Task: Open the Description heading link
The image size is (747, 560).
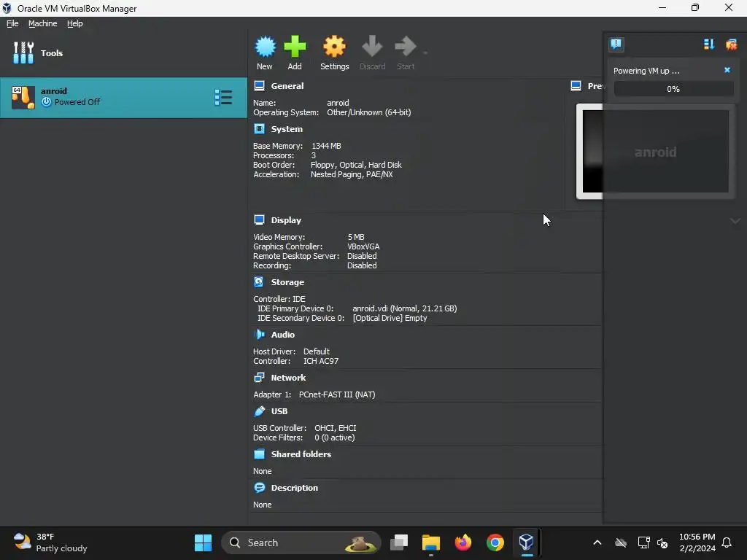Action: (295, 488)
